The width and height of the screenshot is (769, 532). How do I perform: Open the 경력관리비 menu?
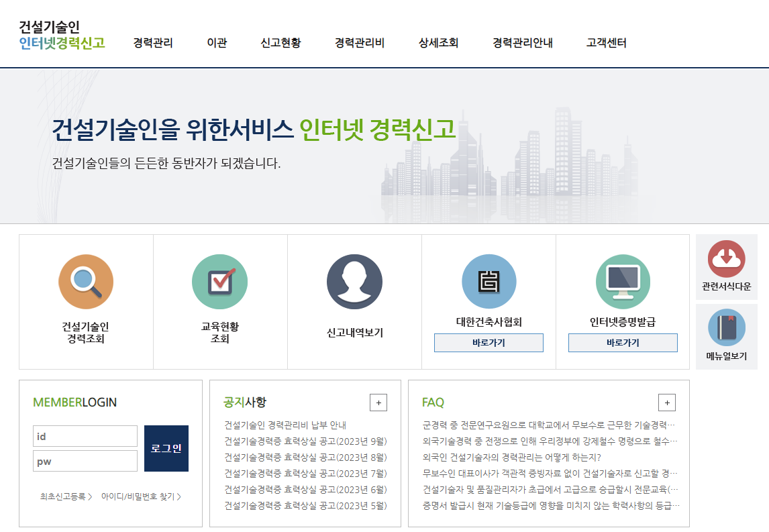coord(360,43)
